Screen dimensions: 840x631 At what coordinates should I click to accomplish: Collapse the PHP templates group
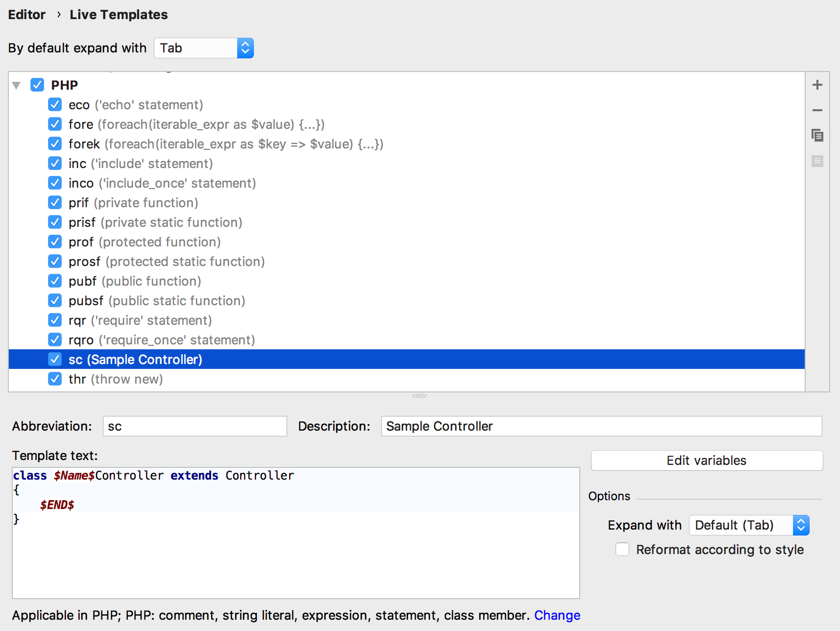[x=16, y=85]
